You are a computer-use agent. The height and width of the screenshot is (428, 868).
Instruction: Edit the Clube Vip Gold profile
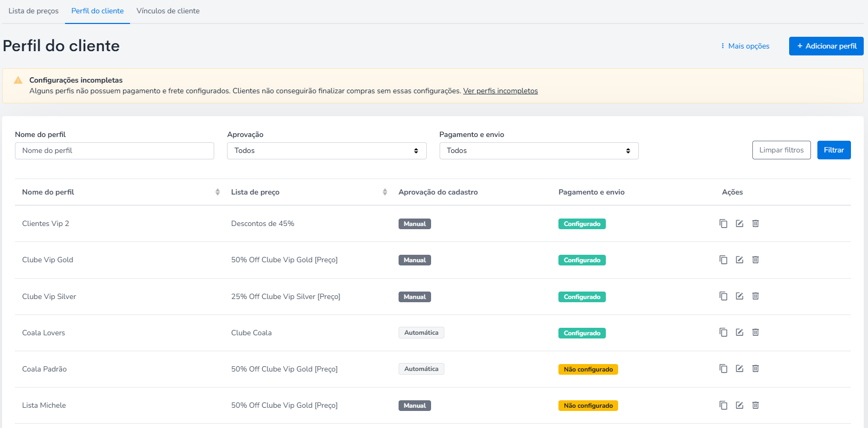tap(740, 260)
